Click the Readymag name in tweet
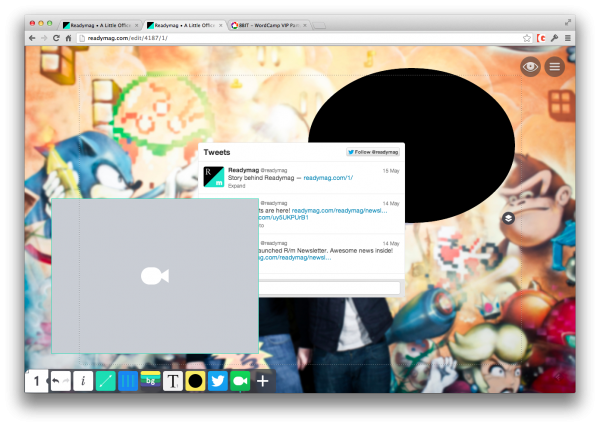The height and width of the screenshot is (427, 600). [x=243, y=170]
